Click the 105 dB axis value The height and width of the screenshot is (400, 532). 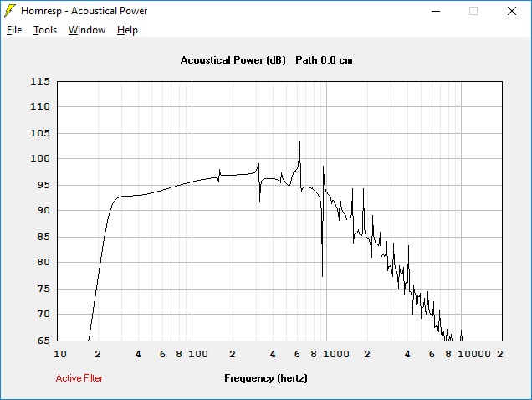pos(40,133)
